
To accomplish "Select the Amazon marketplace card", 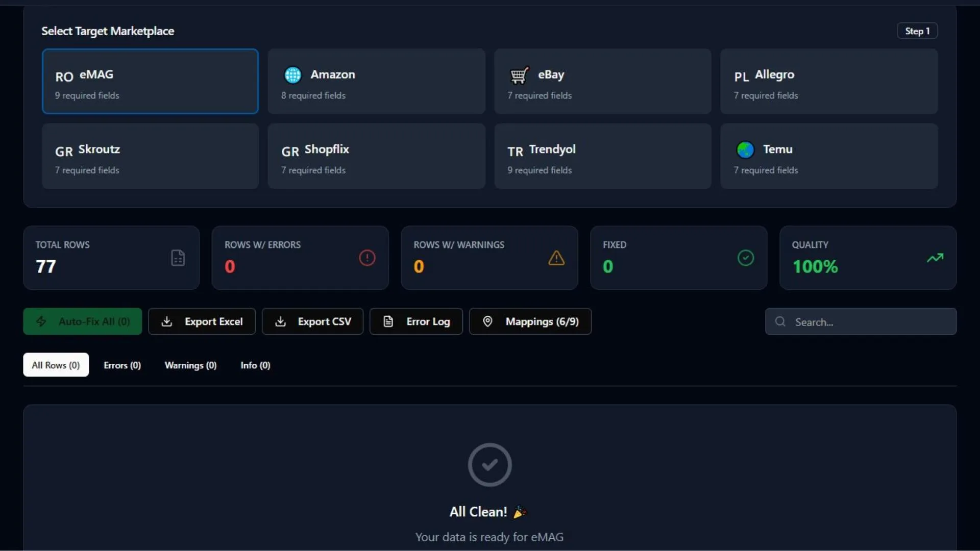I will pyautogui.click(x=376, y=82).
